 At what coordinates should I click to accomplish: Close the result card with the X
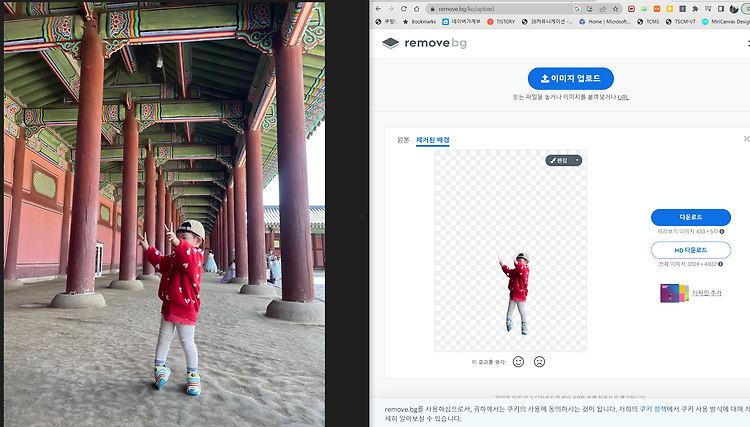point(746,139)
